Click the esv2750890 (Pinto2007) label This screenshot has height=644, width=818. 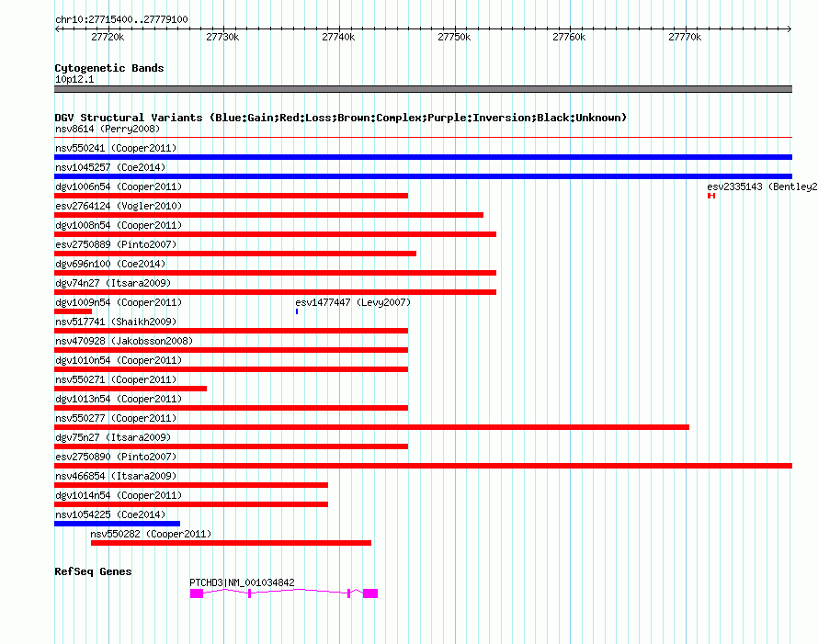point(116,457)
